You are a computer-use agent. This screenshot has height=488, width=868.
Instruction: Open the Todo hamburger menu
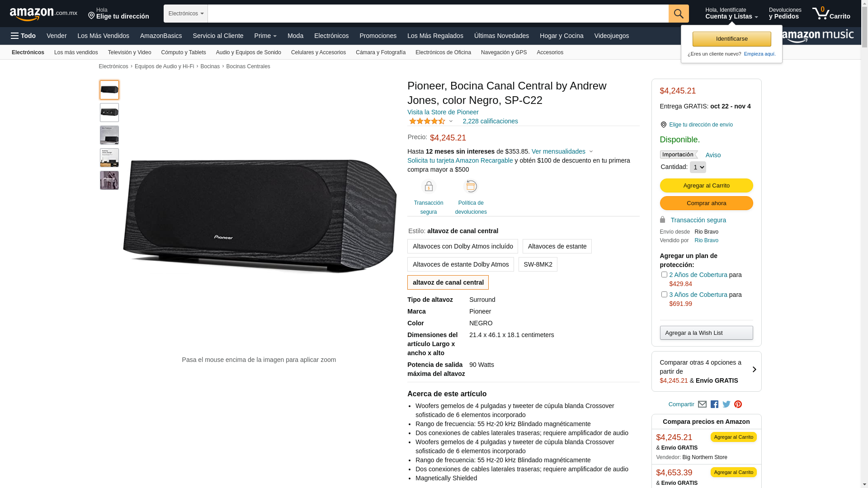(x=23, y=36)
